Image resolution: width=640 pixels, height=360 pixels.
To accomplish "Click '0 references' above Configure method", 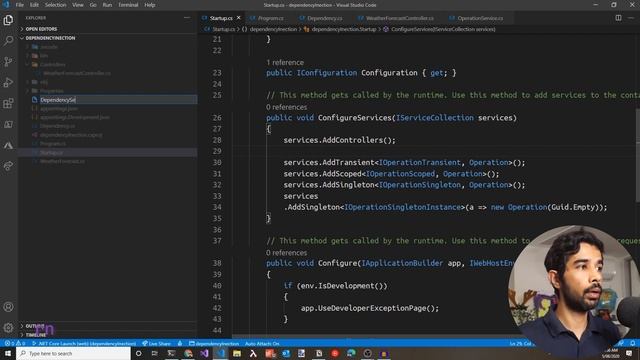I will 287,253.
